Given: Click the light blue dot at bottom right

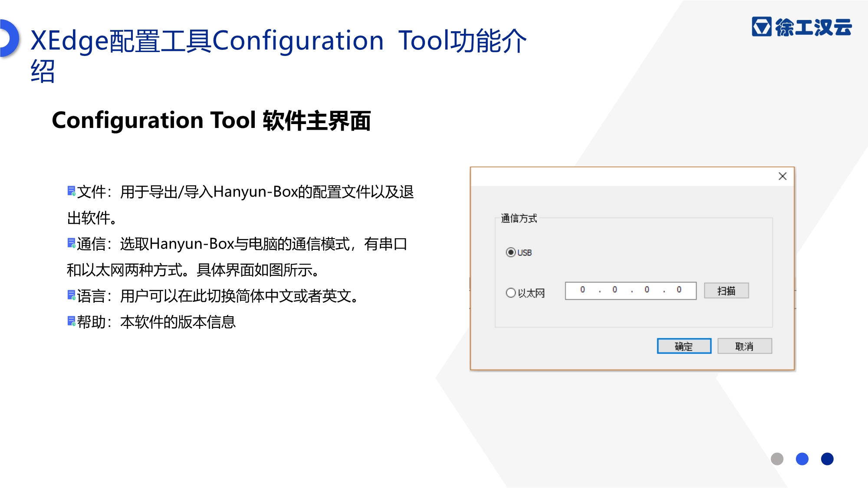Looking at the screenshot, I should [x=802, y=459].
